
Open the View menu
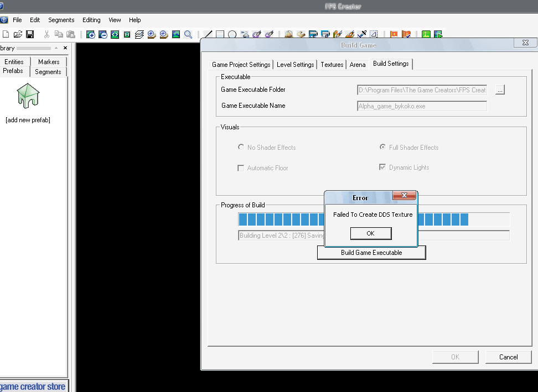[x=115, y=20]
